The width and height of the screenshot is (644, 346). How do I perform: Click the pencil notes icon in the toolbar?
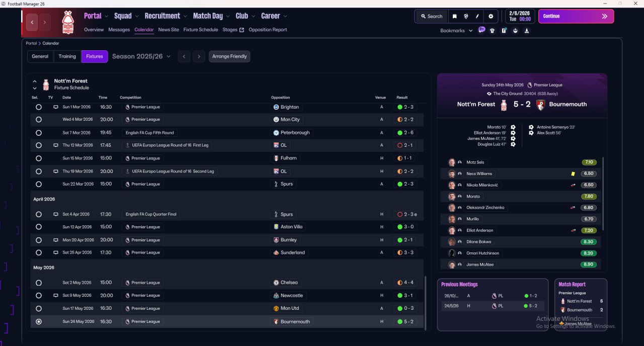pos(477,16)
